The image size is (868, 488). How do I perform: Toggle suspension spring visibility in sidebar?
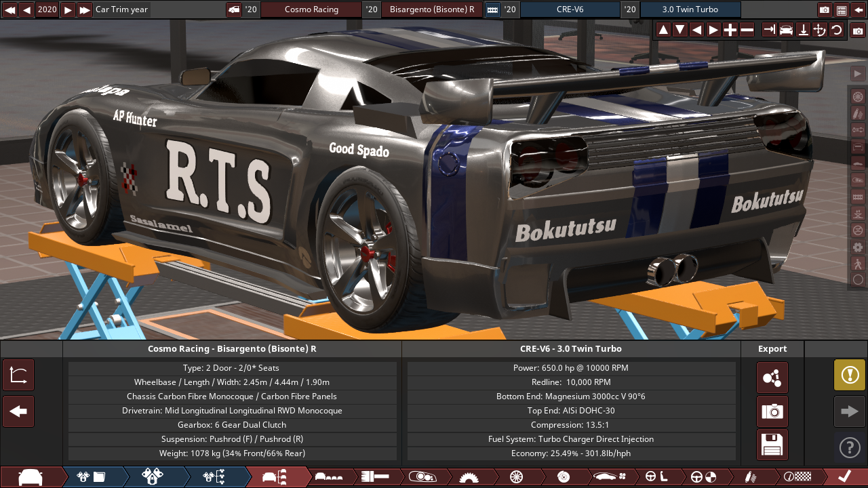coord(858,113)
